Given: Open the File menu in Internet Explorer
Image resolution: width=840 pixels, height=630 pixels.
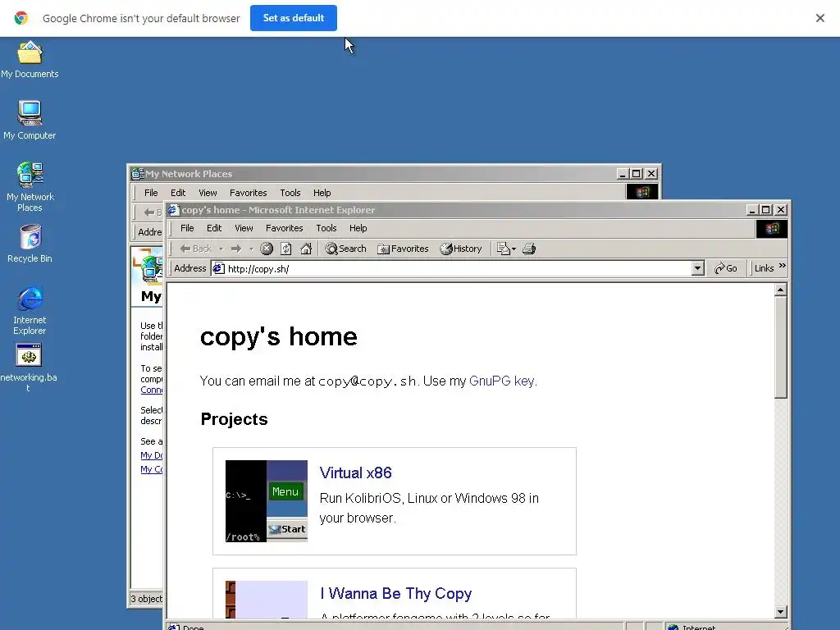Looking at the screenshot, I should (187, 228).
